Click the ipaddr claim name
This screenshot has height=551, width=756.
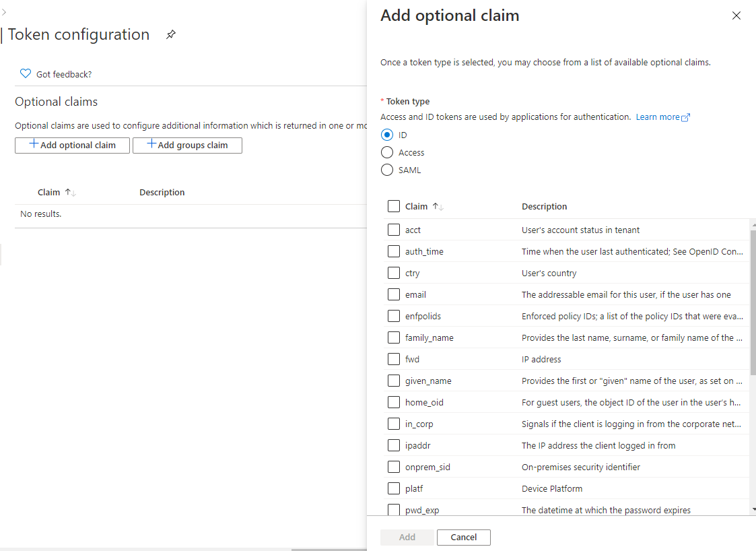(x=417, y=446)
